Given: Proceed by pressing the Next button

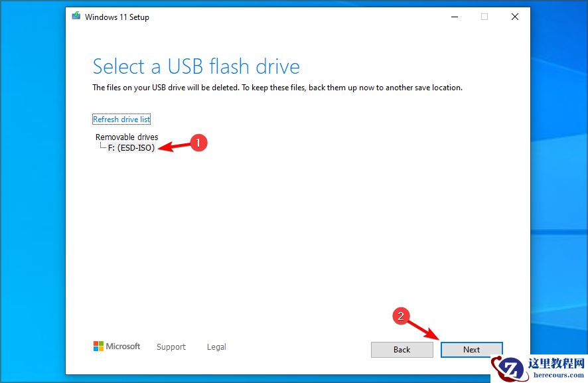Looking at the screenshot, I should (472, 350).
